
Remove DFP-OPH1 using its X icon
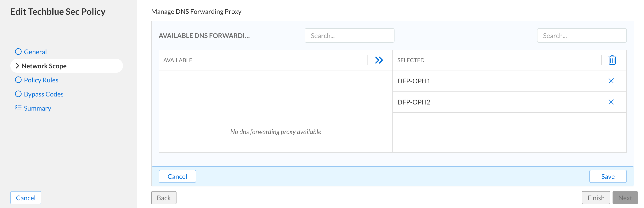click(x=611, y=81)
